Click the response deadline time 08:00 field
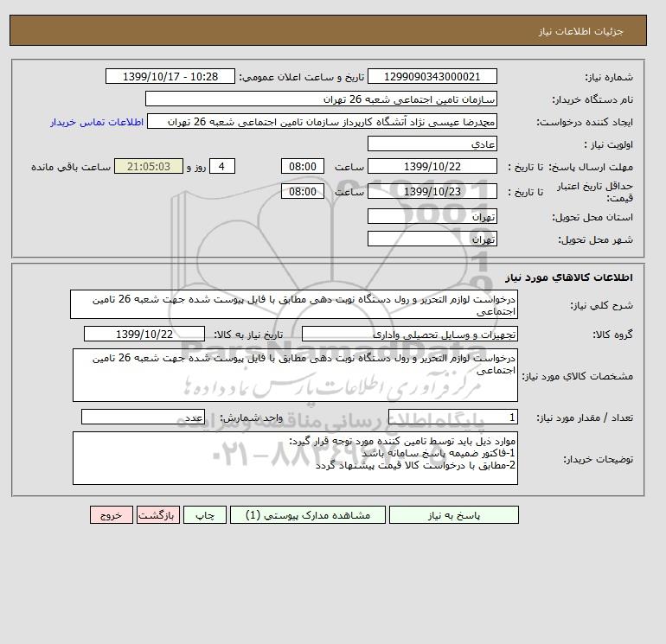This screenshot has height=644, width=666. pos(303,167)
